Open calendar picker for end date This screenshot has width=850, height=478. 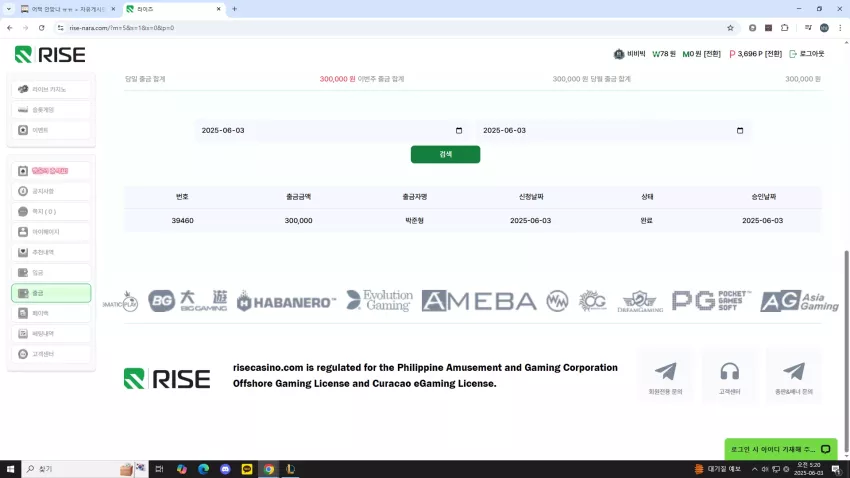pyautogui.click(x=740, y=131)
